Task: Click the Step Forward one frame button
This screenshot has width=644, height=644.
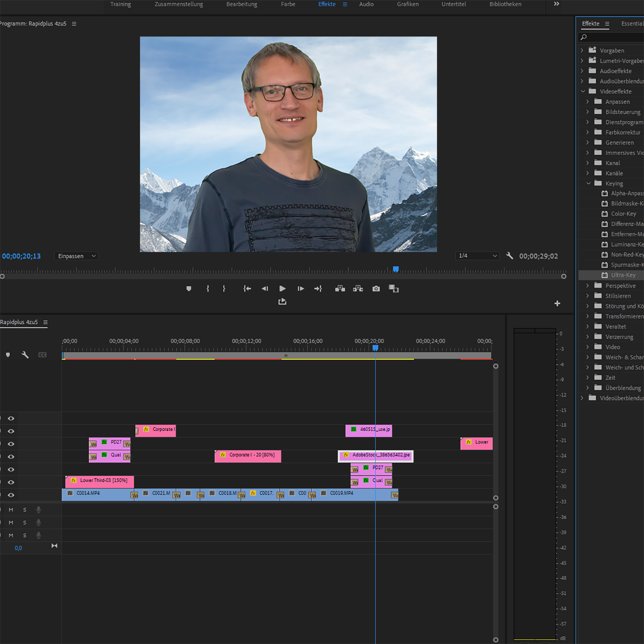Action: click(301, 289)
